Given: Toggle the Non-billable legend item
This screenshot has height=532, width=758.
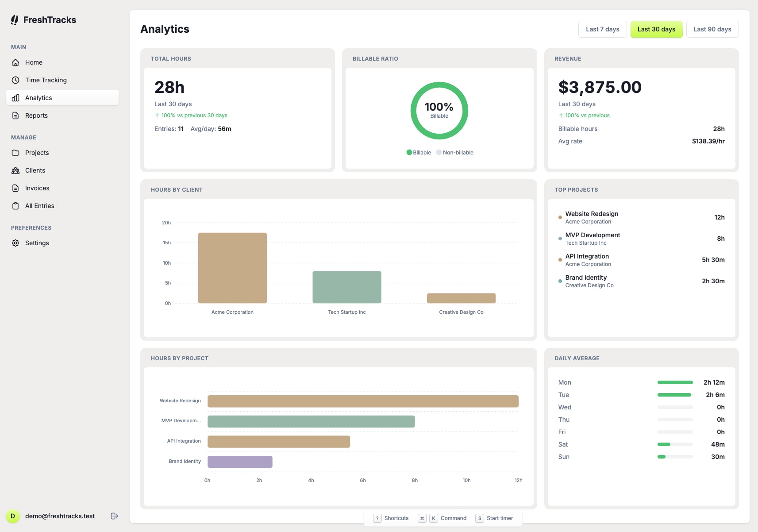Looking at the screenshot, I should [455, 152].
